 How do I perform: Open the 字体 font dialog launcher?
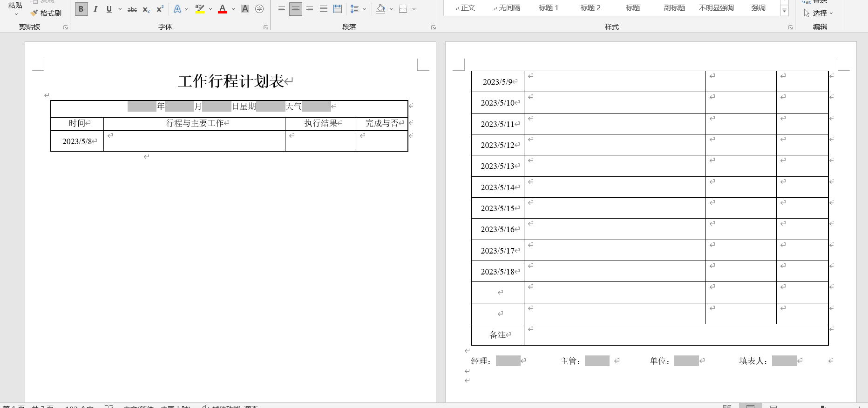click(266, 27)
